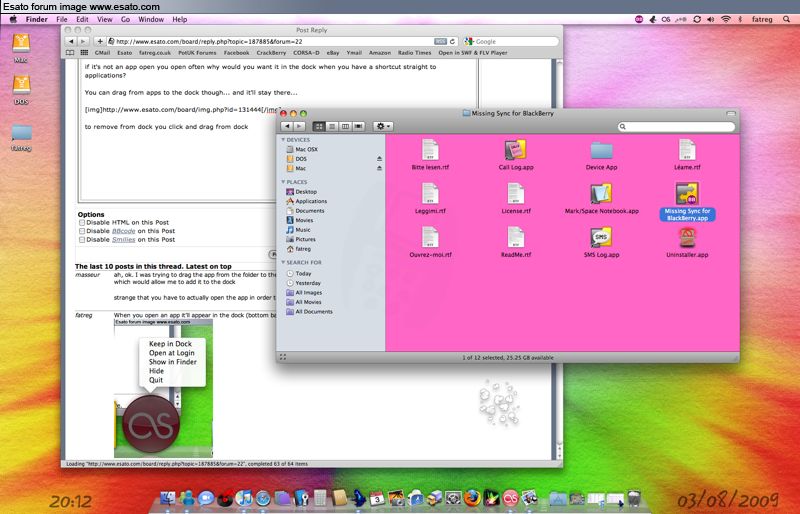The height and width of the screenshot is (514, 800).
Task: Open the forum post image thumbnail
Action: pos(163,388)
